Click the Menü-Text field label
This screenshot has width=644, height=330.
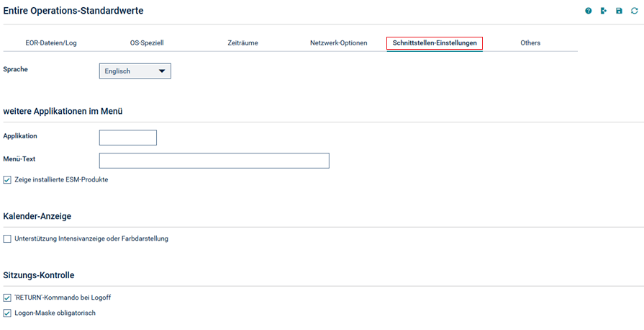[19, 159]
